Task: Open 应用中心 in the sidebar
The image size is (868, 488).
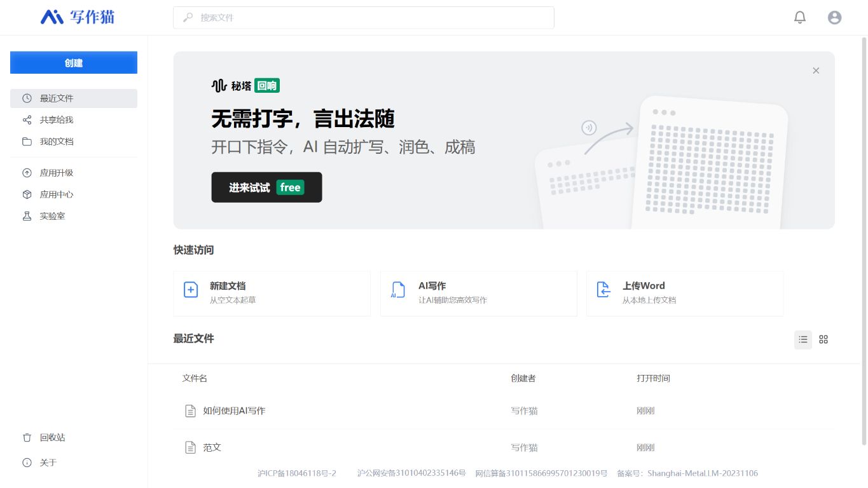Action: coord(74,194)
